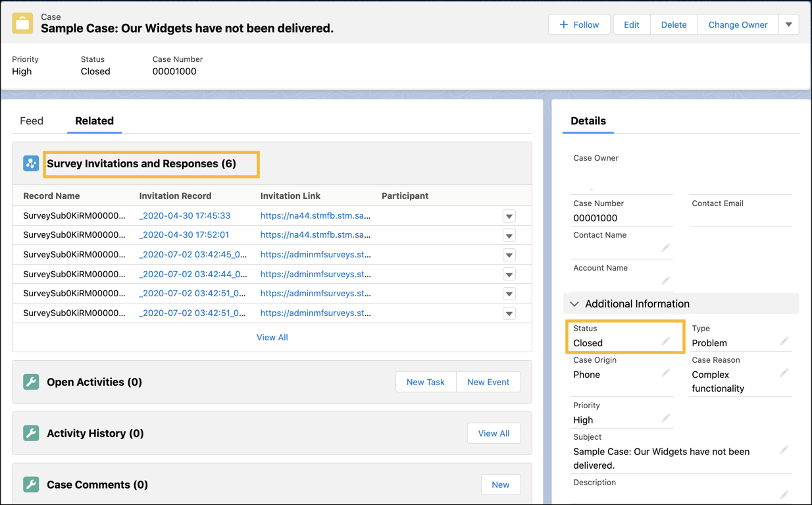Click the Survey Invitations and Responses icon
The height and width of the screenshot is (505, 812).
pyautogui.click(x=31, y=163)
